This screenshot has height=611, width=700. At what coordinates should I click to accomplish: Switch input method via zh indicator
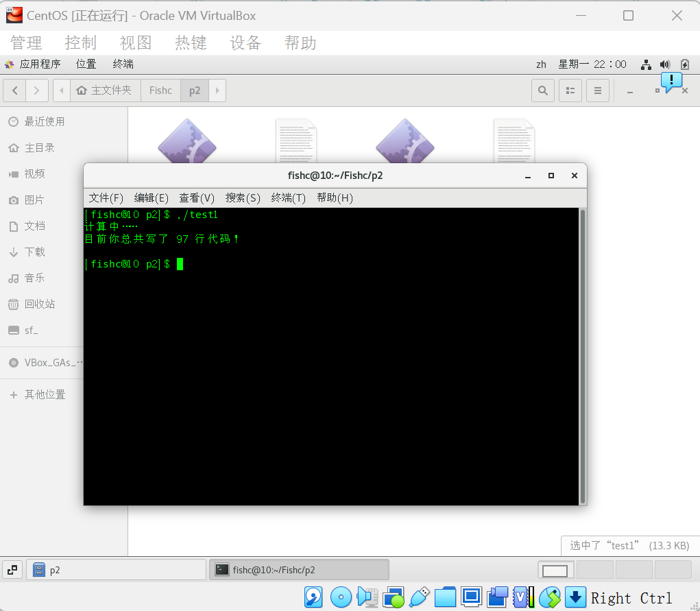(541, 64)
